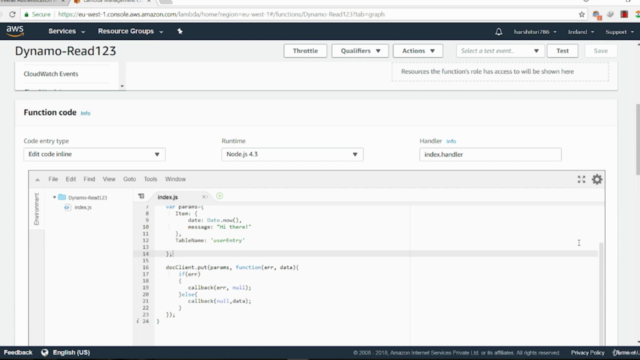This screenshot has height=360, width=640.
Task: Click the Secure site padlock
Action: coord(27,14)
